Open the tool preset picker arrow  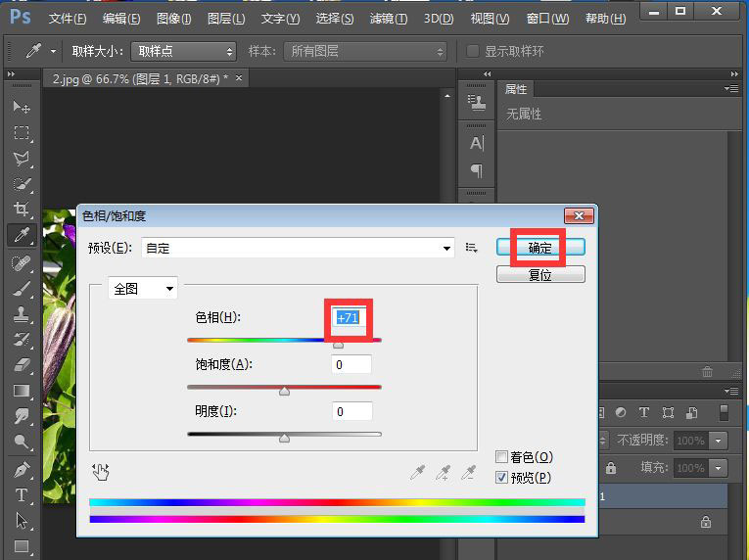pyautogui.click(x=54, y=51)
